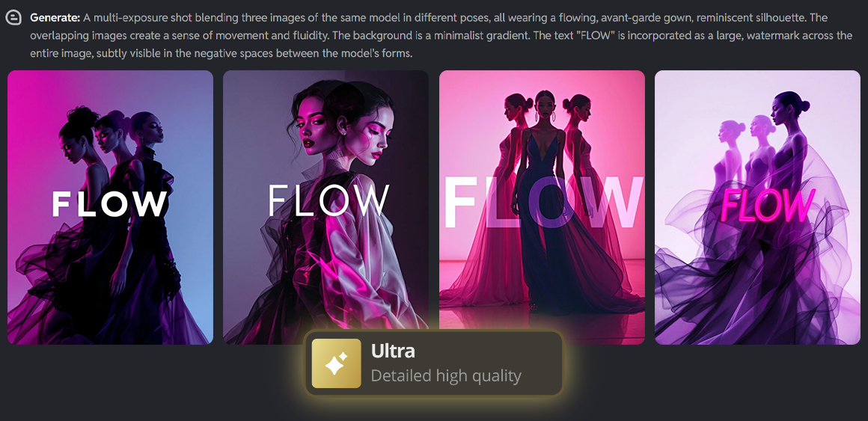Click the bold "Generate:" label
Viewport: 868px width, 421px height.
(55, 18)
